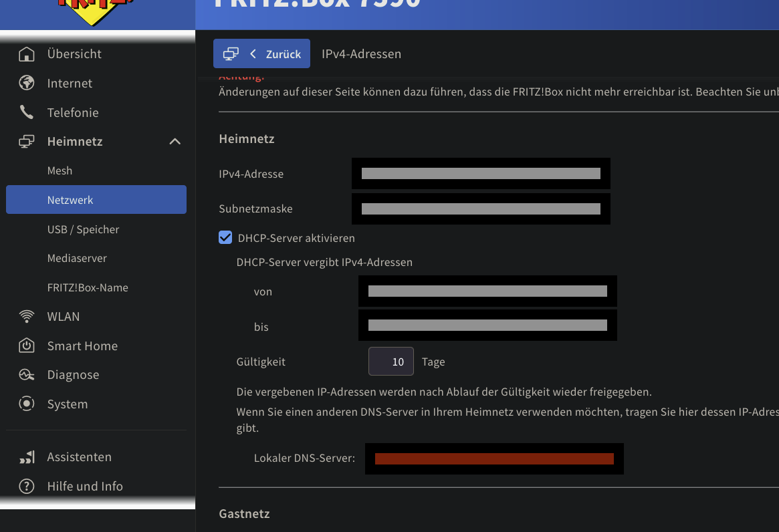The image size is (779, 532).
Task: Select the WLAN wireless icon
Action: click(27, 316)
